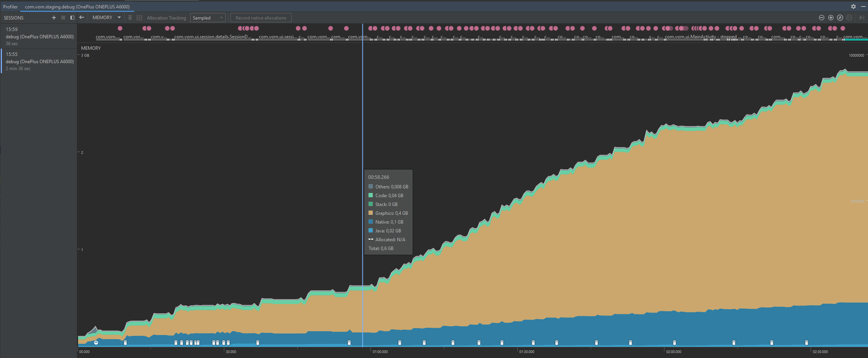Viewport: 868px width, 358px height.
Task: Click the zoom out icon on the timeline
Action: click(x=821, y=18)
